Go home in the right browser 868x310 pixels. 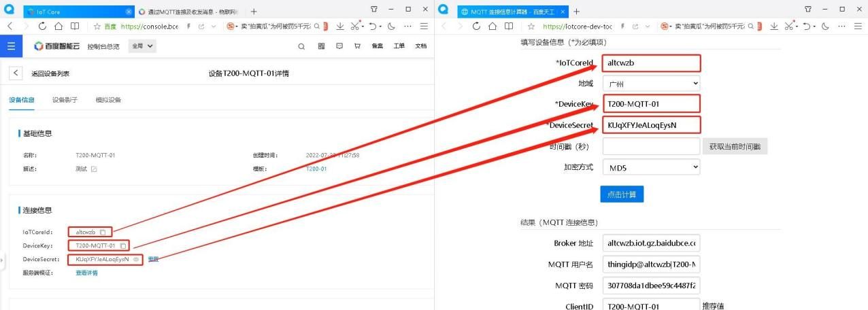pyautogui.click(x=493, y=26)
